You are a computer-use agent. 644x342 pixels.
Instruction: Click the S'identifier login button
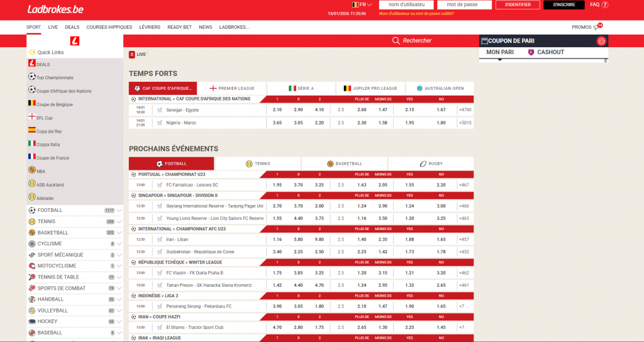click(518, 5)
